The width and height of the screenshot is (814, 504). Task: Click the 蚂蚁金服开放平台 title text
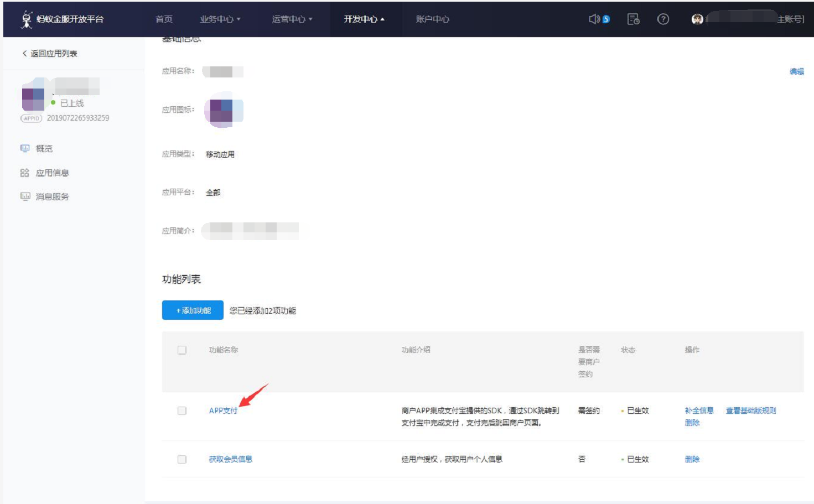(x=70, y=19)
